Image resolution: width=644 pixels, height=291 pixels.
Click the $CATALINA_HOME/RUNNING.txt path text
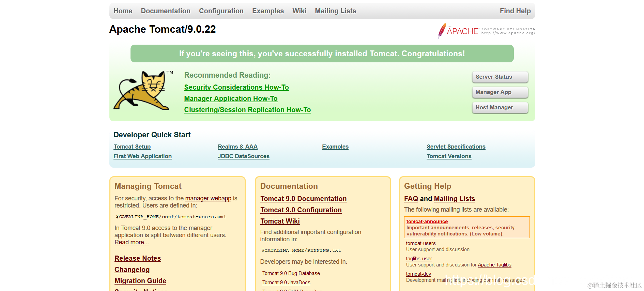(x=301, y=250)
